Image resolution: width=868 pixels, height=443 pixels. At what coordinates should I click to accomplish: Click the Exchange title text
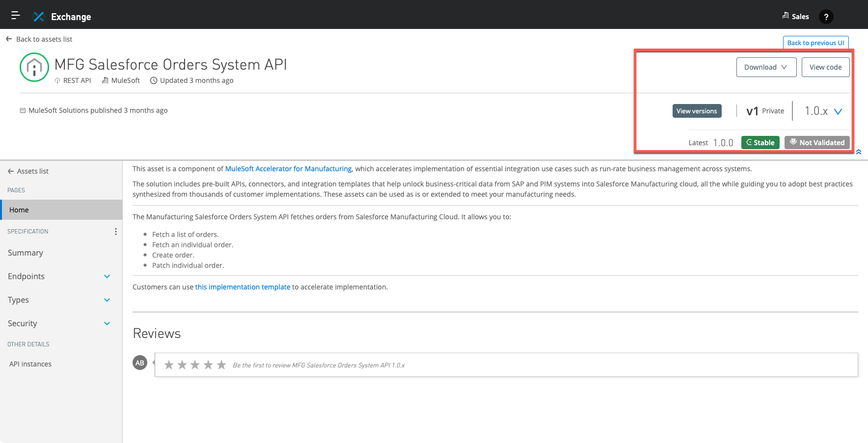(x=71, y=17)
